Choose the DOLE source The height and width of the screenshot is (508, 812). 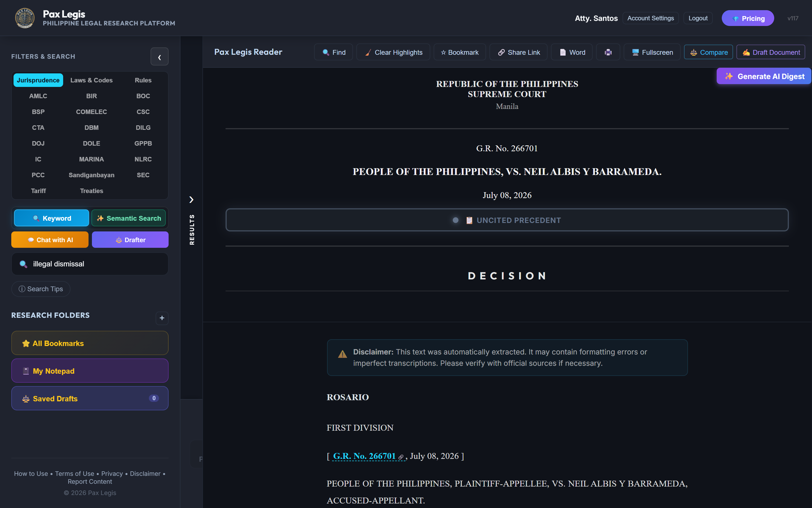tap(91, 143)
